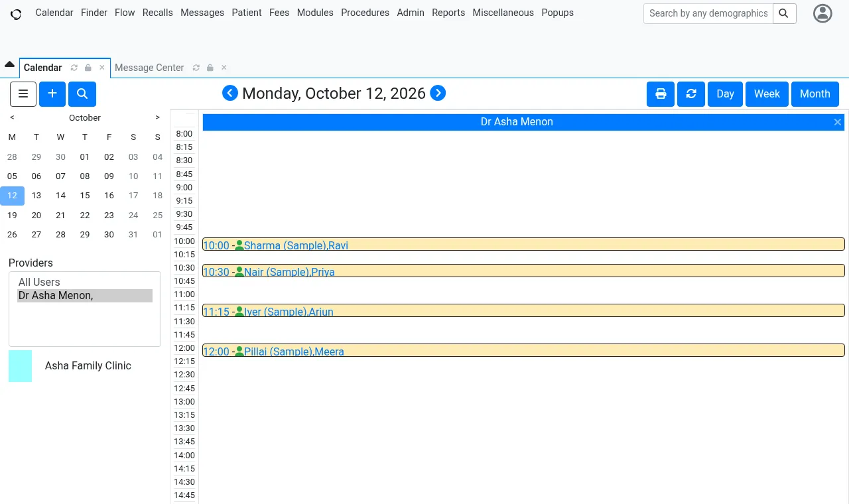
Task: Open the Recalls menu
Action: (x=158, y=13)
